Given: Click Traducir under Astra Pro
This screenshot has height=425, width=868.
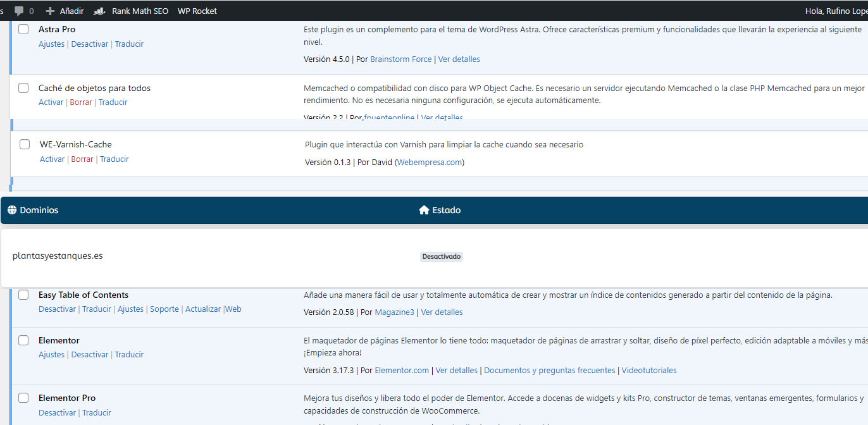Looking at the screenshot, I should (129, 44).
